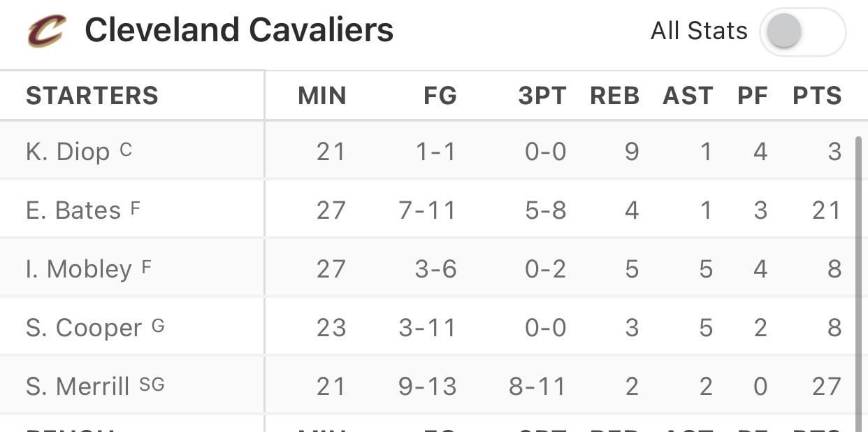Select player S. Cooper
This screenshot has width=868, height=432.
click(84, 328)
